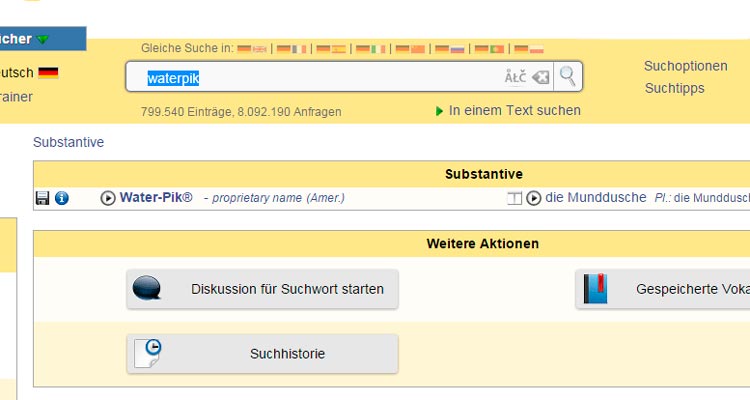This screenshot has width=750, height=400.
Task: Click the clock document Suchhistorie icon
Action: (148, 354)
